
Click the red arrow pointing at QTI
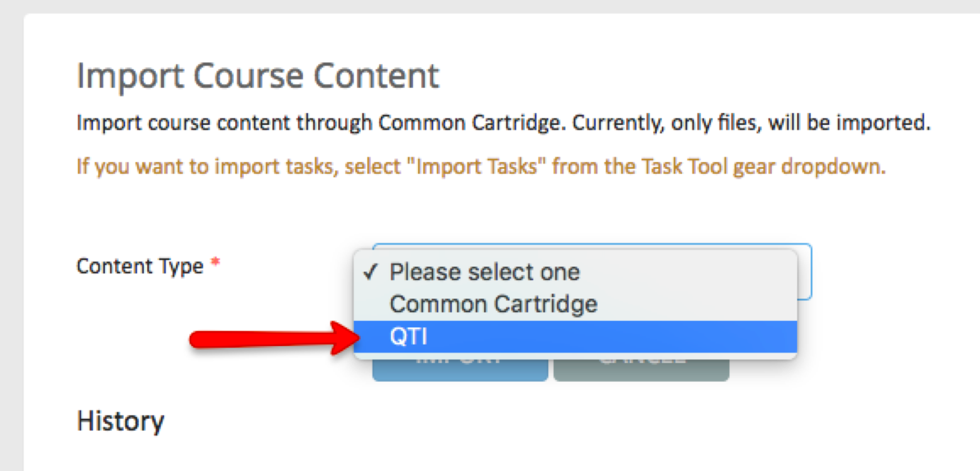click(x=274, y=338)
